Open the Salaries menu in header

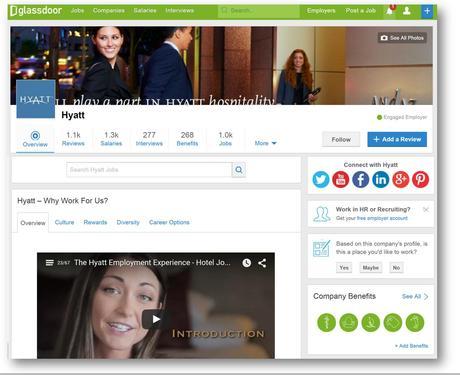pos(145,11)
